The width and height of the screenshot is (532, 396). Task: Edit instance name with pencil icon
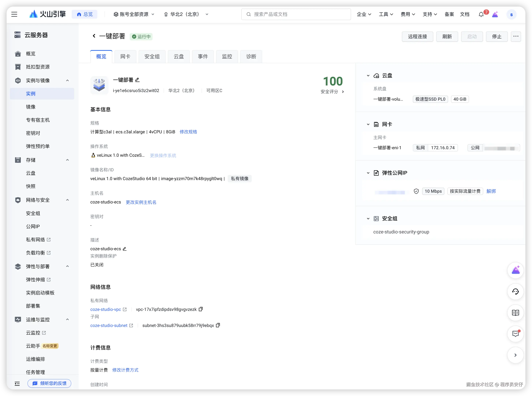[137, 80]
